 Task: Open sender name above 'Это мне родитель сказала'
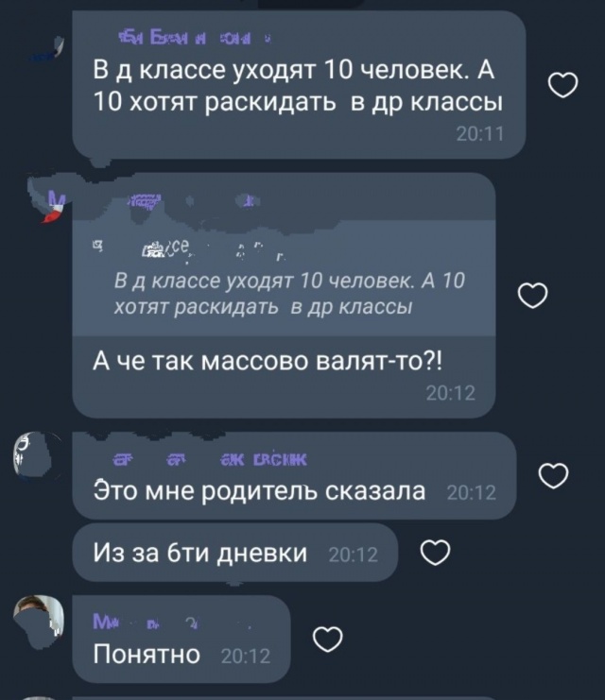209,459
